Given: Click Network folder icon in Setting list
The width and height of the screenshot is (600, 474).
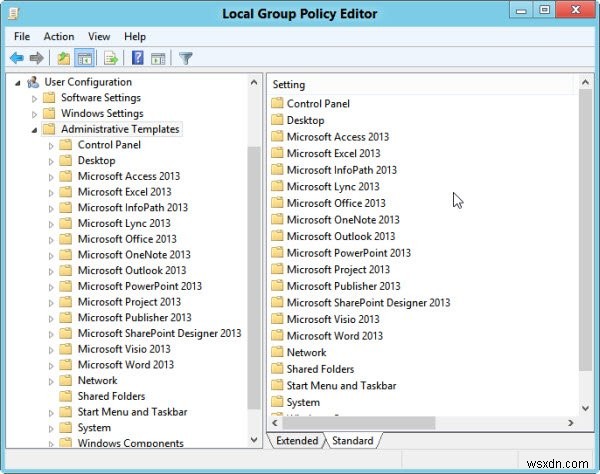Looking at the screenshot, I should click(277, 352).
